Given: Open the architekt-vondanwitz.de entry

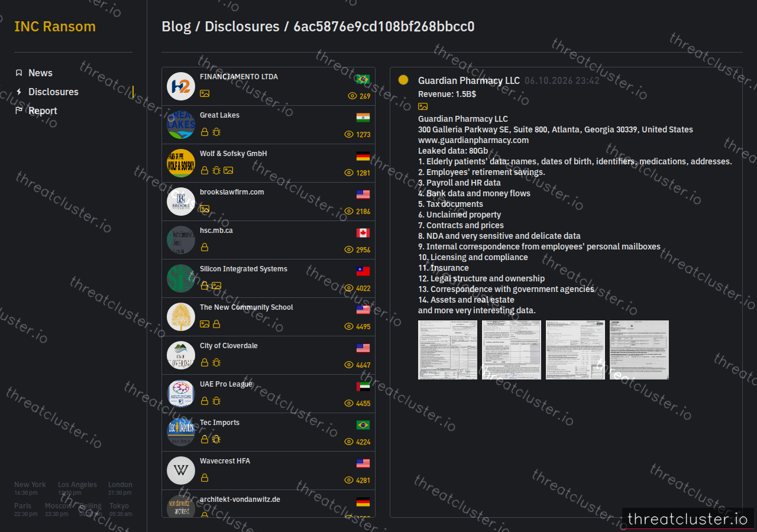Looking at the screenshot, I should 268,504.
